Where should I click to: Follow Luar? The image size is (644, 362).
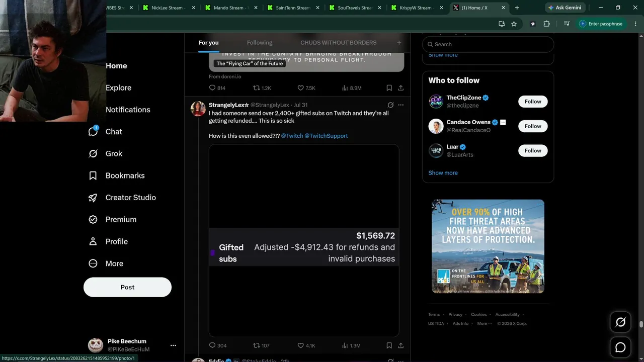533,150
